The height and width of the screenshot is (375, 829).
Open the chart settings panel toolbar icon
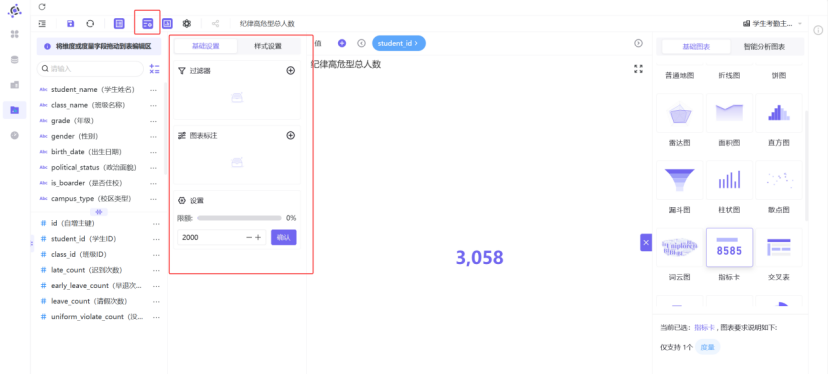[148, 23]
